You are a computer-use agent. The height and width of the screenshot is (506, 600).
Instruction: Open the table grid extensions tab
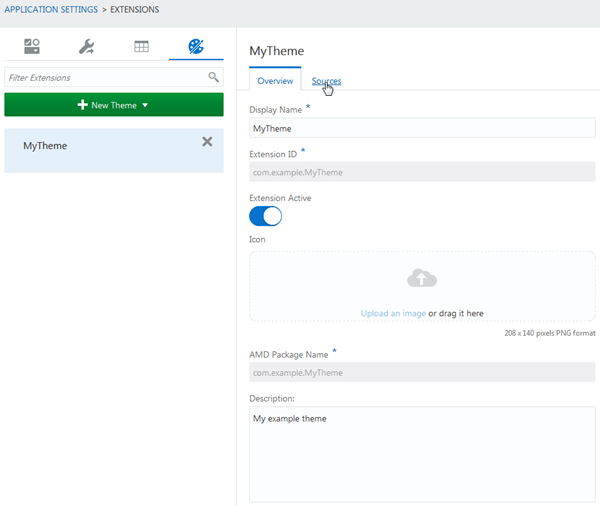(x=141, y=46)
